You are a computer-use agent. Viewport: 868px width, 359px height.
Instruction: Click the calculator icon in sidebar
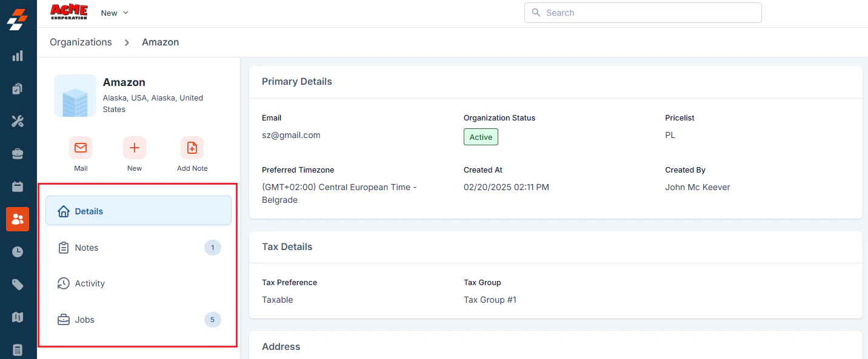point(18,350)
